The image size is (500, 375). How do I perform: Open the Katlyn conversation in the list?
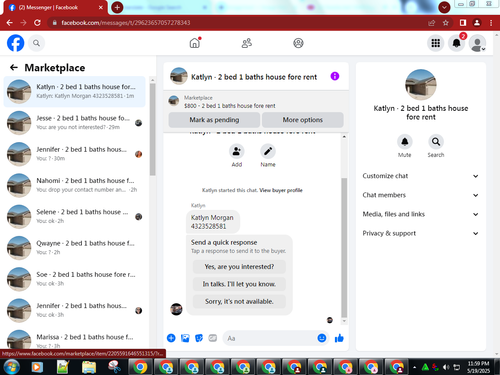pos(75,92)
